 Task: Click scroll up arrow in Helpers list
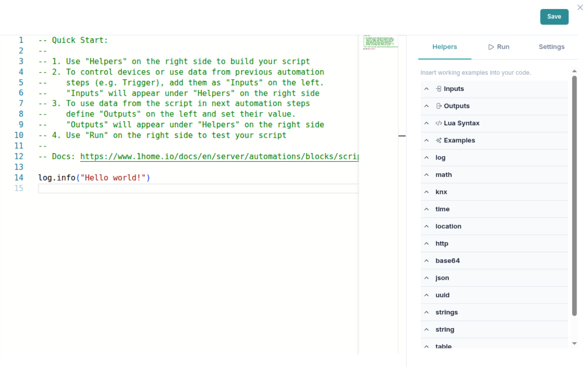[x=574, y=71]
